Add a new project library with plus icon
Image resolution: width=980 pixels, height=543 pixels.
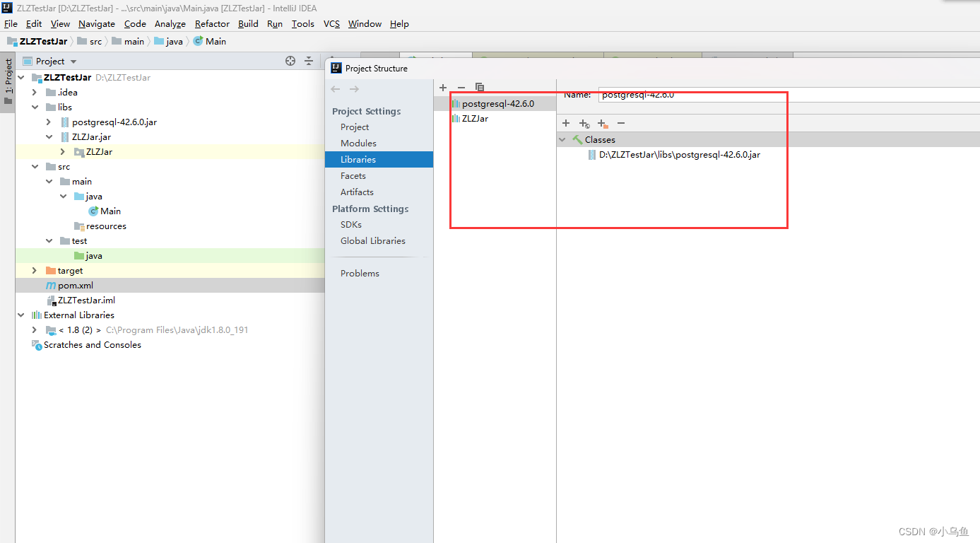tap(443, 88)
